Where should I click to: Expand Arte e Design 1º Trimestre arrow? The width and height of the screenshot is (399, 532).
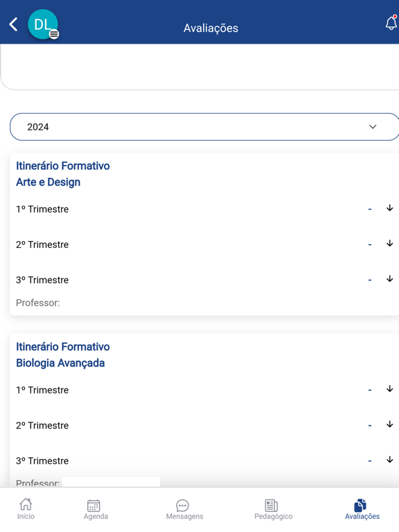coord(390,208)
